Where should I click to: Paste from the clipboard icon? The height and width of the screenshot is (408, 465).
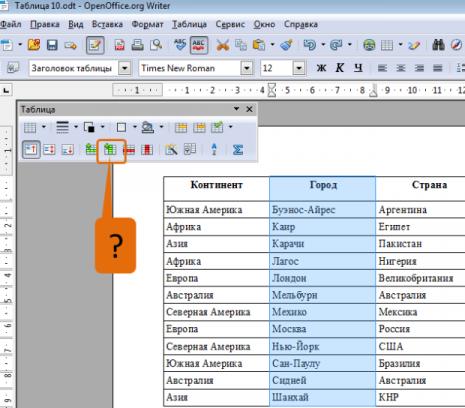click(259, 45)
